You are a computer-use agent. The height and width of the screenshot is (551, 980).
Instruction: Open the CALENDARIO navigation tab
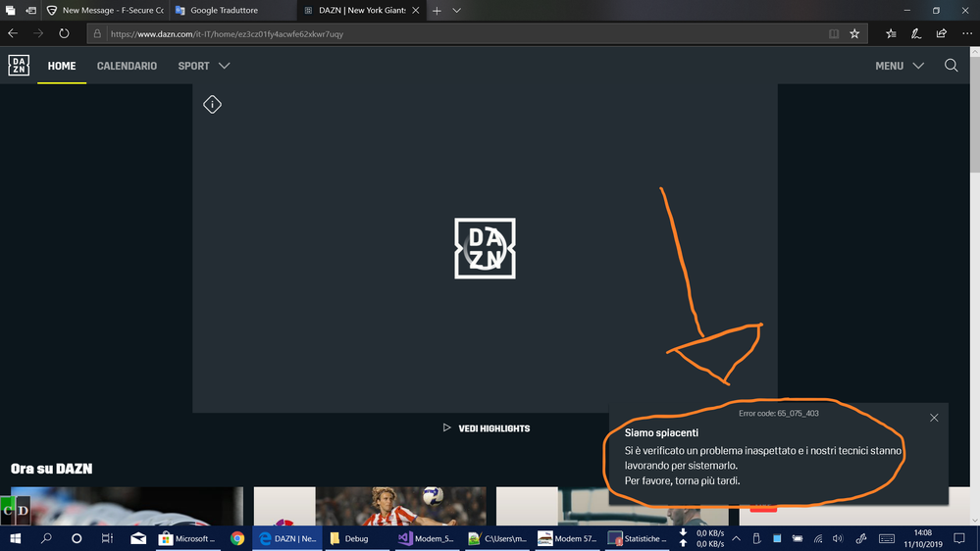tap(127, 66)
